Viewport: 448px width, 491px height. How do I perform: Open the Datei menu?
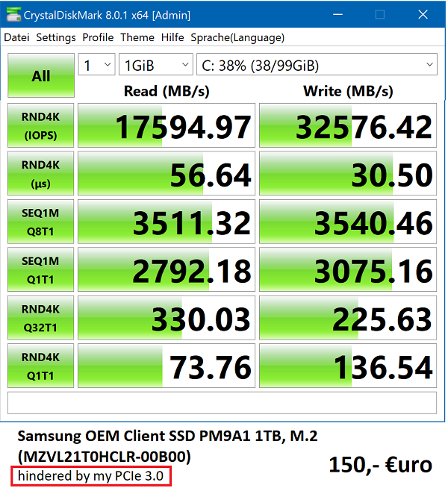[x=16, y=37]
